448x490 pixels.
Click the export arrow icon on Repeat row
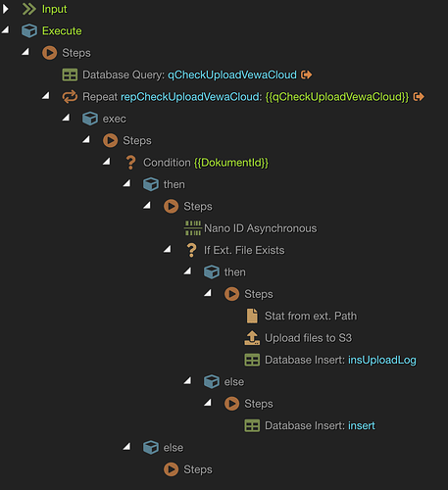click(419, 97)
